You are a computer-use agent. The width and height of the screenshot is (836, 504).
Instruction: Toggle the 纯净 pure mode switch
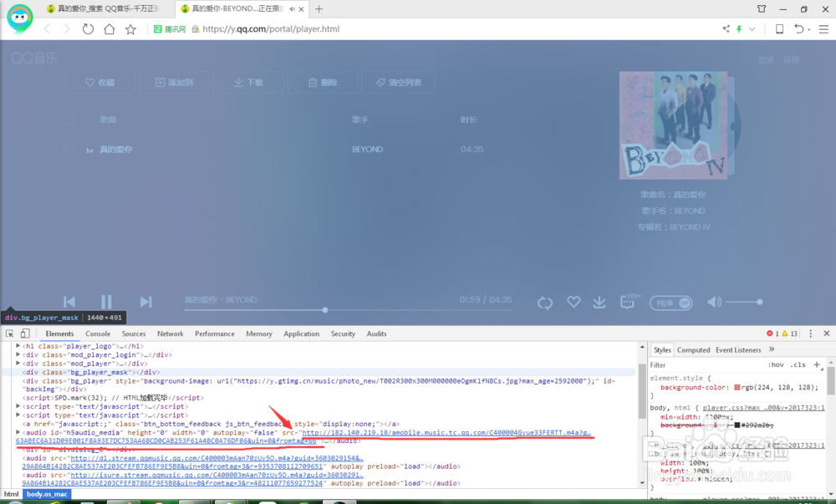coord(670,303)
